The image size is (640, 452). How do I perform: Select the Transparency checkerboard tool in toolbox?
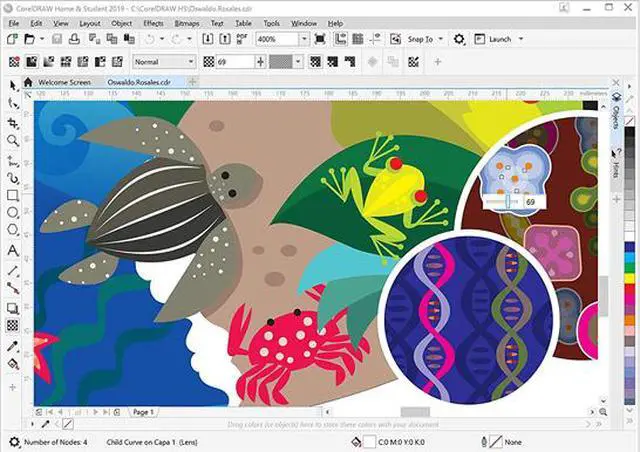coord(13,325)
